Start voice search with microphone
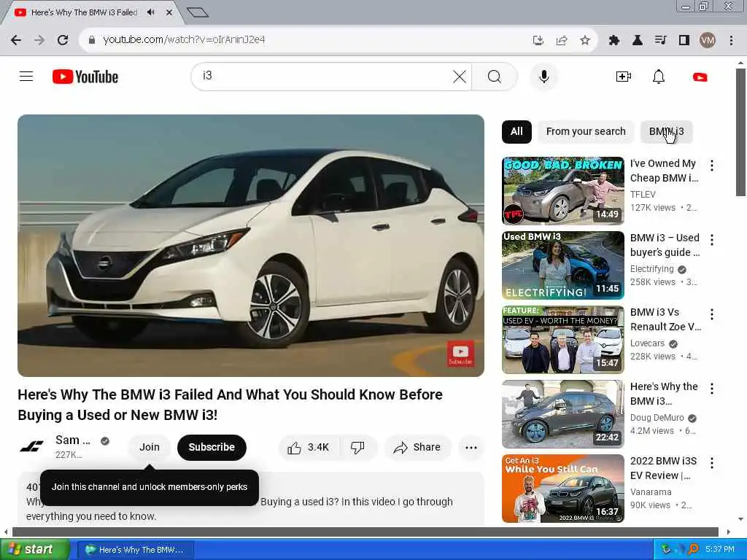This screenshot has height=560, width=747. click(x=543, y=77)
